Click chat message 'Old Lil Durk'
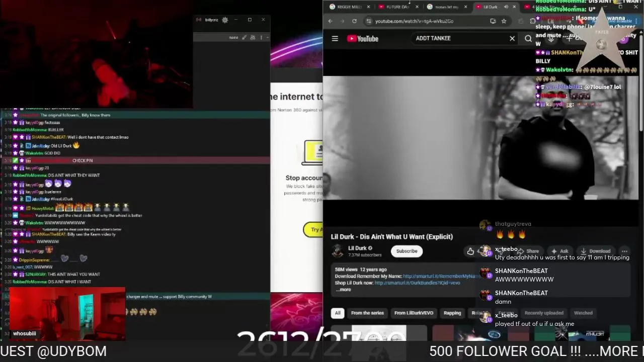This screenshot has width=644, height=362. tap(62, 146)
